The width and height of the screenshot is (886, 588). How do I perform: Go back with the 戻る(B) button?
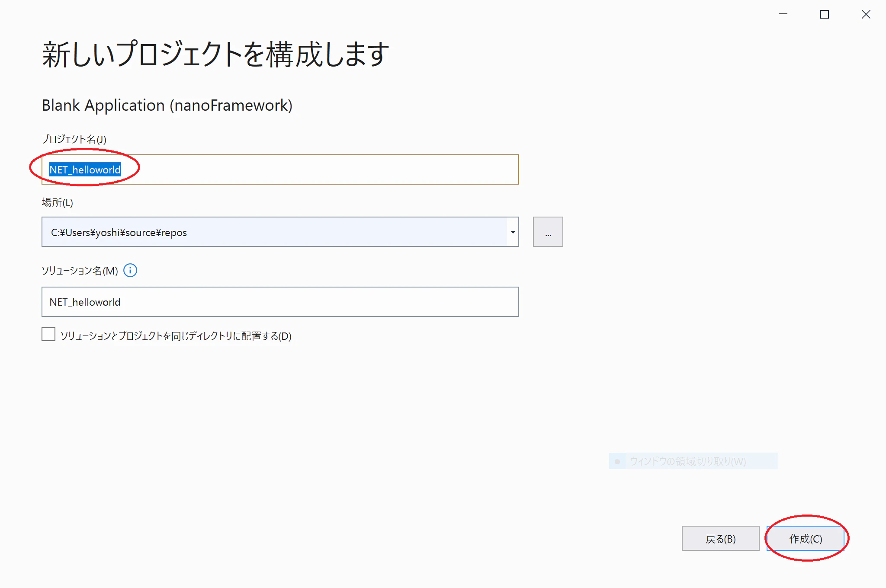720,539
